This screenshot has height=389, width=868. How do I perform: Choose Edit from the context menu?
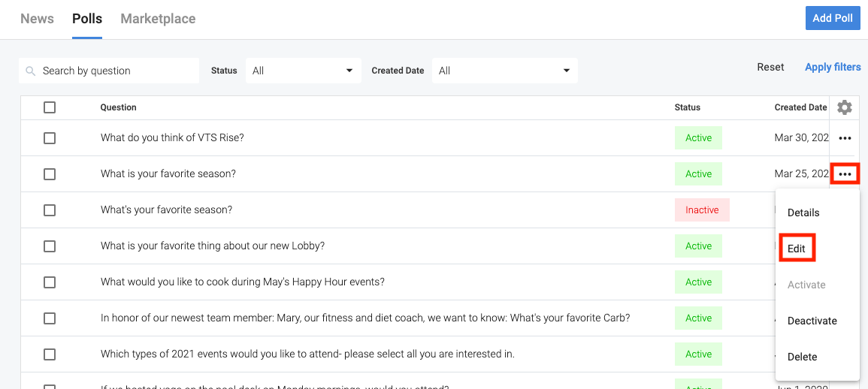[x=797, y=249]
